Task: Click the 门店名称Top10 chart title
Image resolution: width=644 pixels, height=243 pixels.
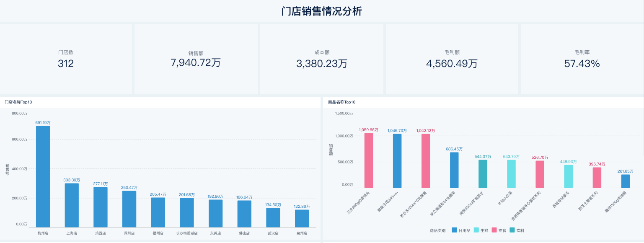Action: click(x=18, y=102)
